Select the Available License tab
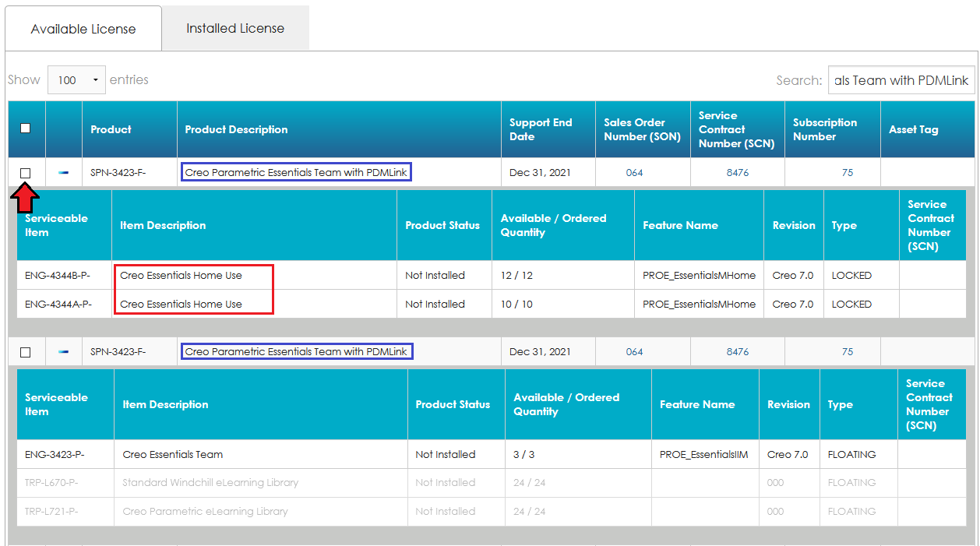The width and height of the screenshot is (980, 546). click(x=83, y=27)
